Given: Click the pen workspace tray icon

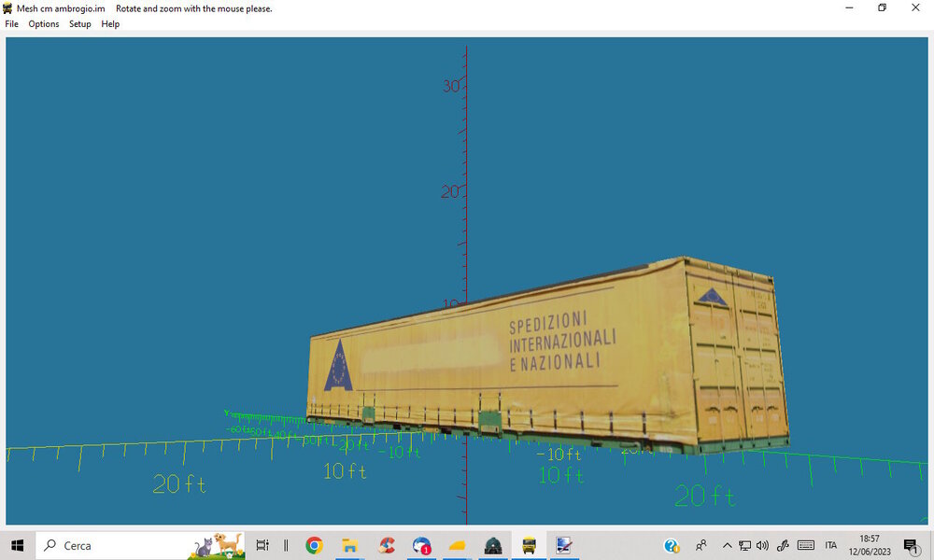Looking at the screenshot, I should [783, 545].
